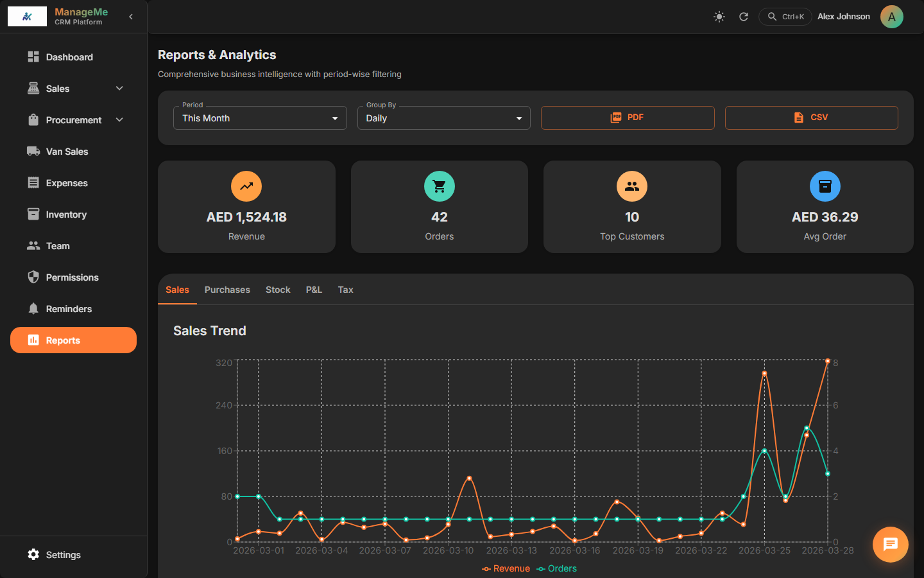Click the Top Customers people icon
Screen dimensions: 924x578
pos(632,186)
